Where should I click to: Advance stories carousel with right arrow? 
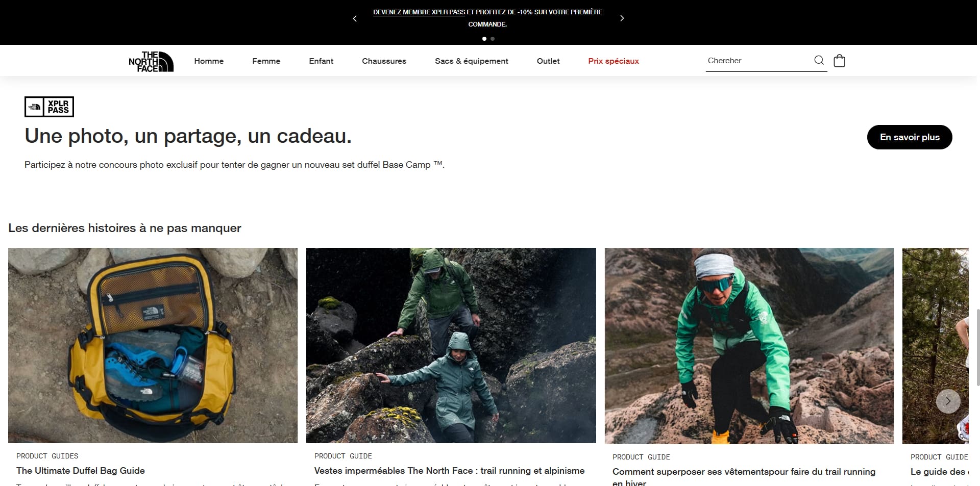[948, 401]
